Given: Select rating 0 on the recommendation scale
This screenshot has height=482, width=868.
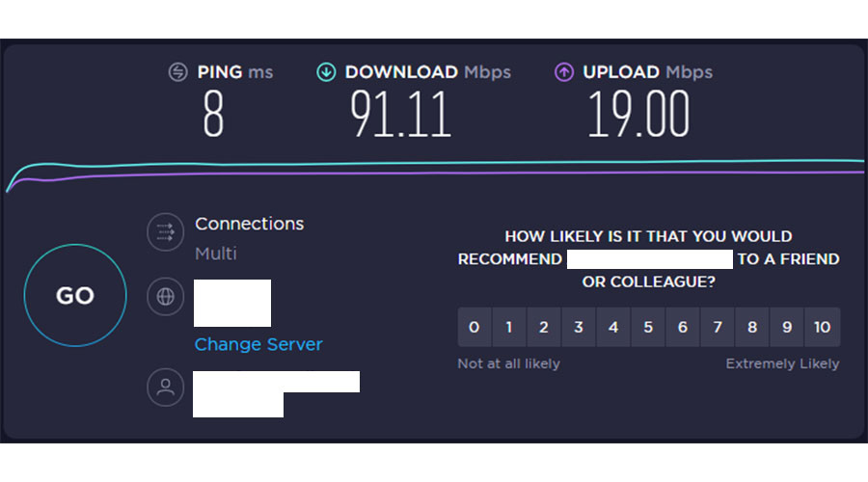Looking at the screenshot, I should [x=475, y=327].
